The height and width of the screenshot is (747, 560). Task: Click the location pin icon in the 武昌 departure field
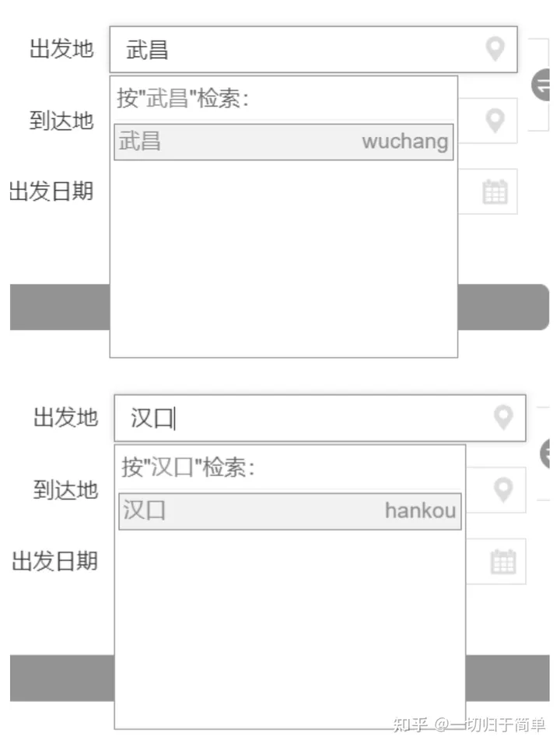tap(495, 49)
